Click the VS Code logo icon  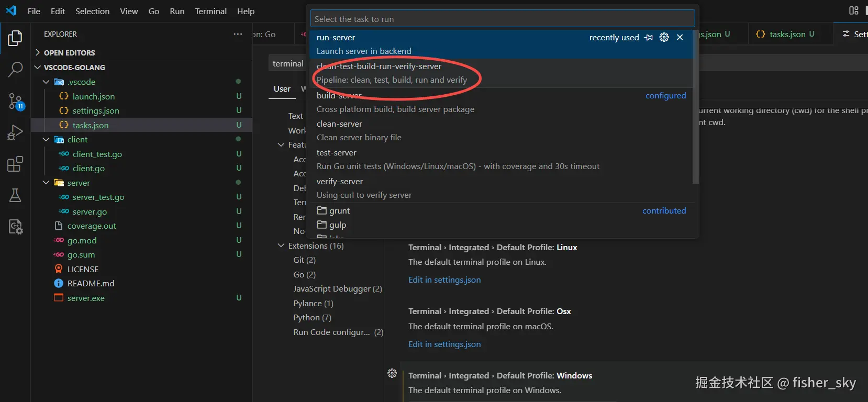[x=11, y=10]
